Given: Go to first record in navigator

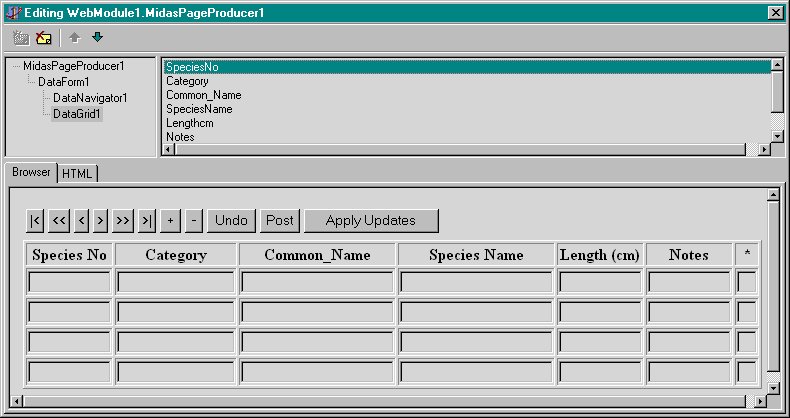Looking at the screenshot, I should point(35,220).
